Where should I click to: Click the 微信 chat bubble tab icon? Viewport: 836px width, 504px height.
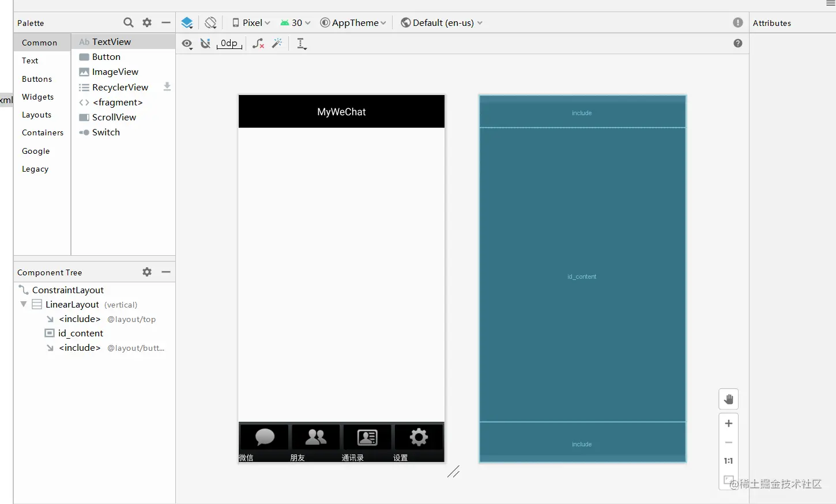tap(265, 437)
